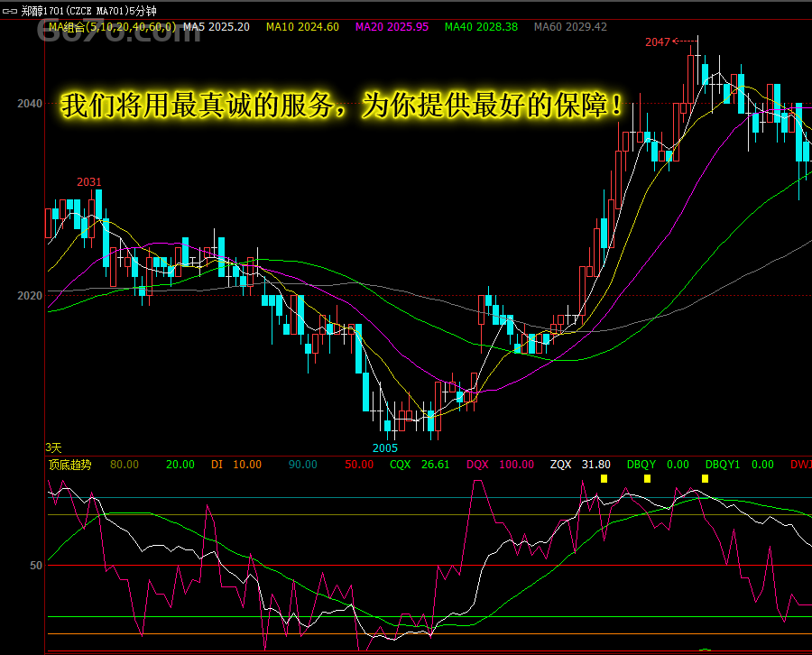
Task: Click the 3天 period label
Action: (53, 447)
